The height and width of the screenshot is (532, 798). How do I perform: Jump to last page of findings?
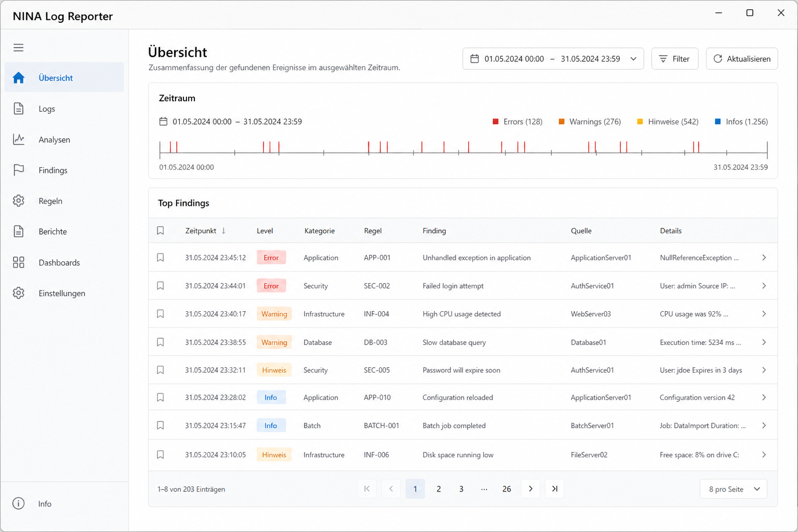(555, 488)
